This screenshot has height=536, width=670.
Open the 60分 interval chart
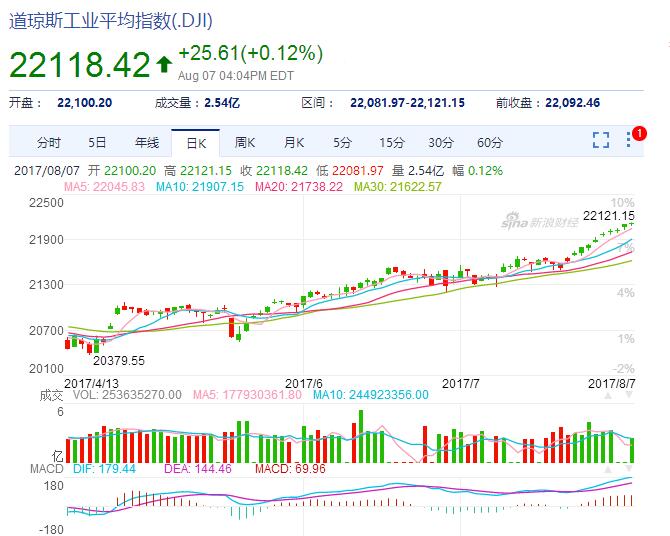click(x=490, y=142)
